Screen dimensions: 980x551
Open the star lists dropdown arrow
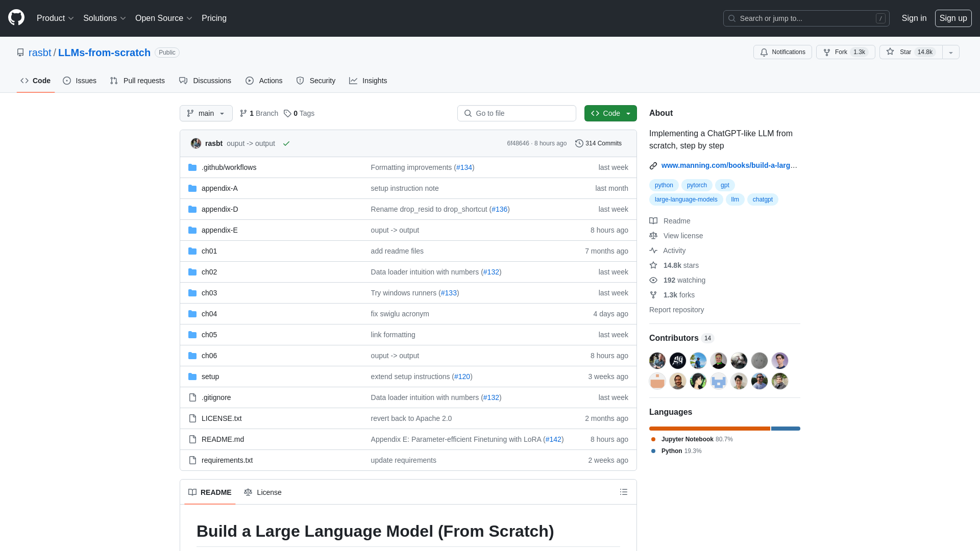point(951,52)
